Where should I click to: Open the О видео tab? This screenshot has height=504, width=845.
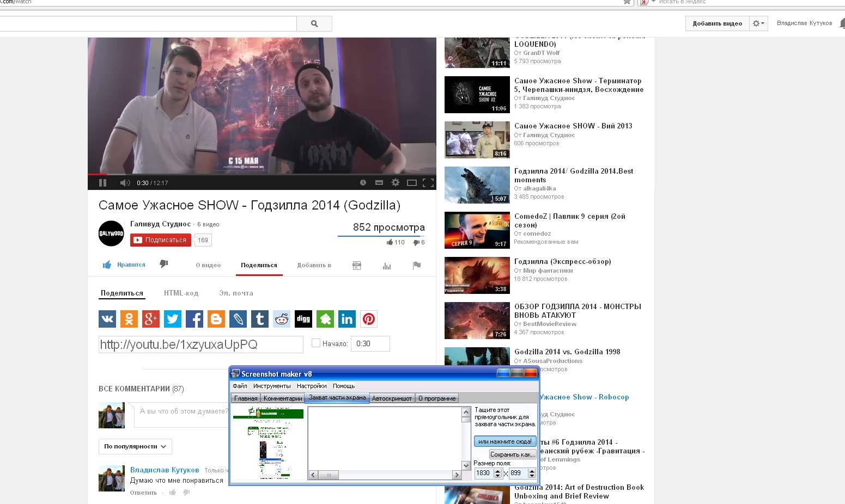click(208, 265)
